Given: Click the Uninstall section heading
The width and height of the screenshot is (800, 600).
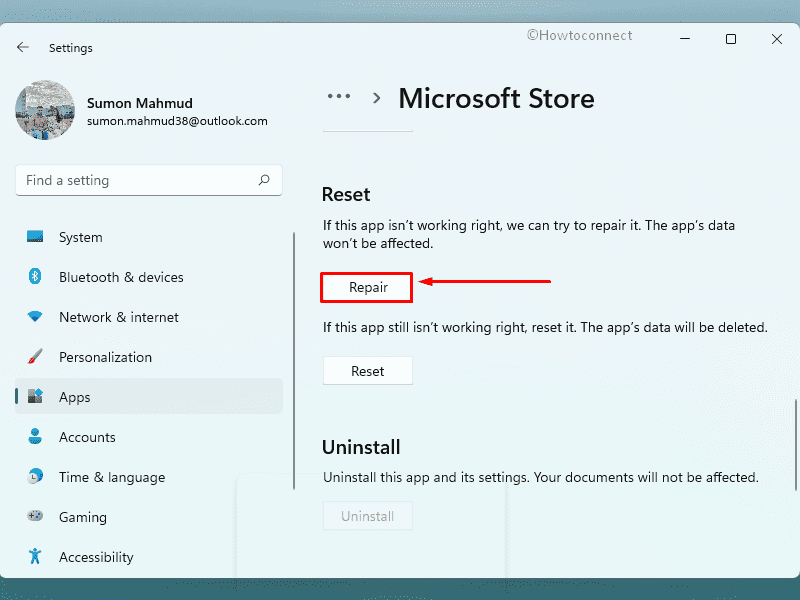Looking at the screenshot, I should click(x=361, y=447).
